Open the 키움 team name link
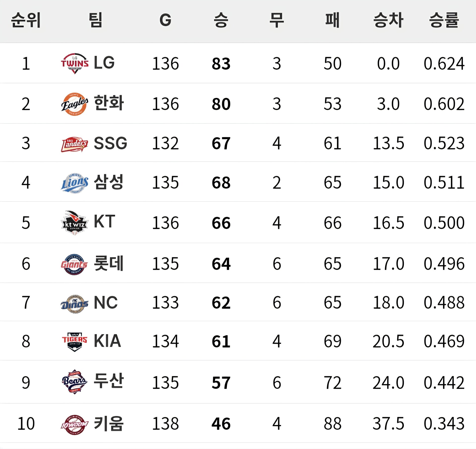 pos(109,423)
